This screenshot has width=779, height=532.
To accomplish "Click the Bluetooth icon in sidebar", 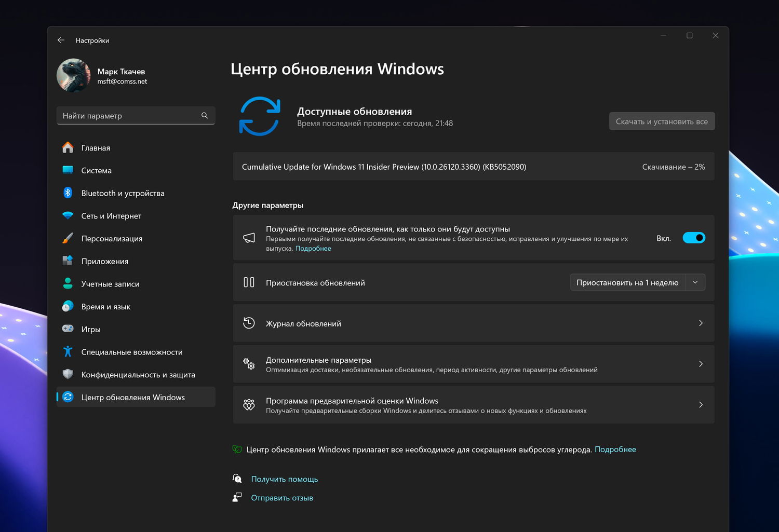I will (68, 193).
